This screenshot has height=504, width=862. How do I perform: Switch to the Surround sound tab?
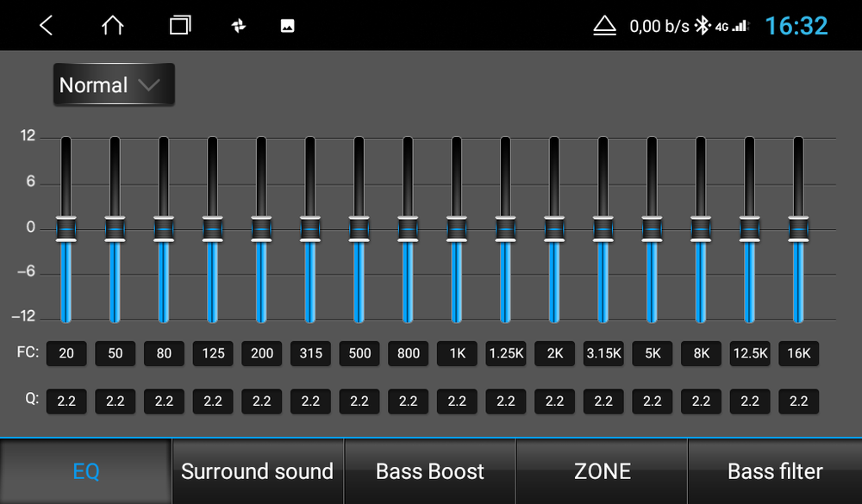[257, 471]
